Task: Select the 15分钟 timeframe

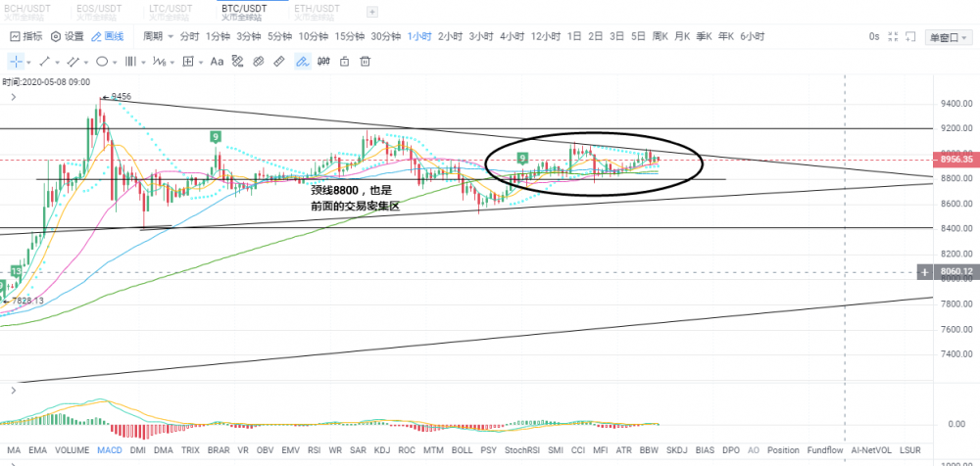Action: (x=349, y=36)
